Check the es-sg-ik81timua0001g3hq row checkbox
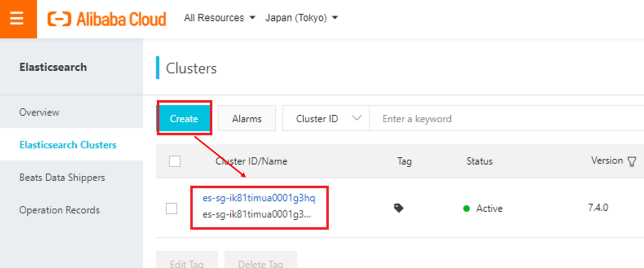This screenshot has width=644, height=268. tap(171, 209)
